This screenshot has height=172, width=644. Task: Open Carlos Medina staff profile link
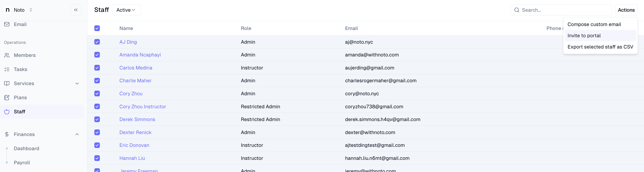(136, 68)
